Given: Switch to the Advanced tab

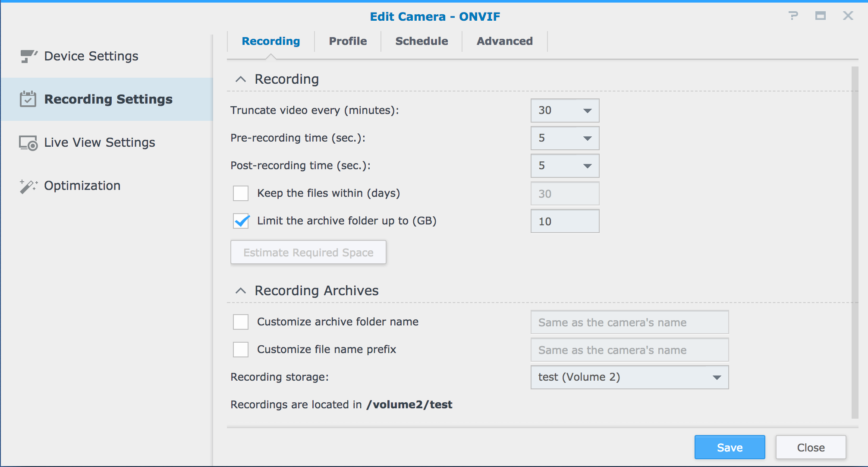Looking at the screenshot, I should [x=504, y=41].
